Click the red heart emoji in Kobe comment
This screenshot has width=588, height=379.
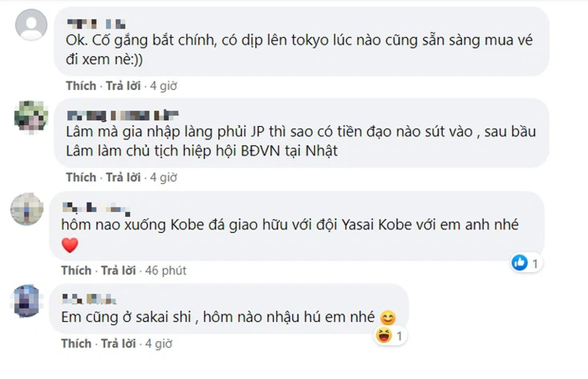point(70,245)
